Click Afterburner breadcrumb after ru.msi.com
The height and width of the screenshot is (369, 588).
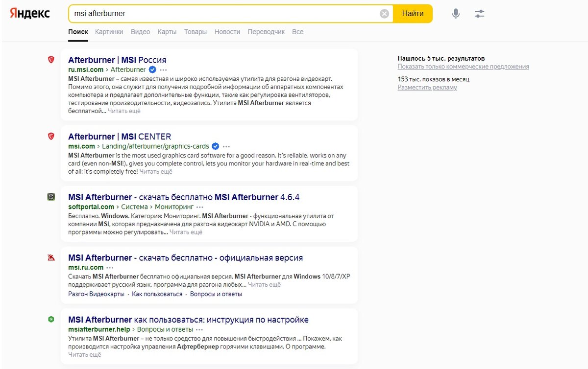[x=128, y=70]
